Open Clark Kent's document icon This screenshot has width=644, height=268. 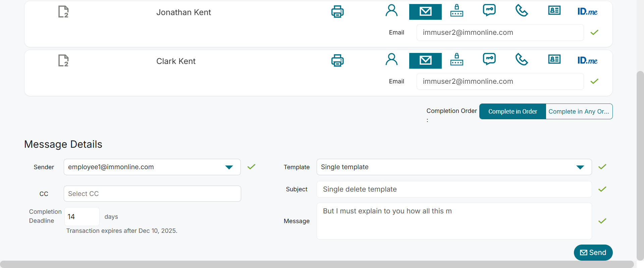pos(63,61)
